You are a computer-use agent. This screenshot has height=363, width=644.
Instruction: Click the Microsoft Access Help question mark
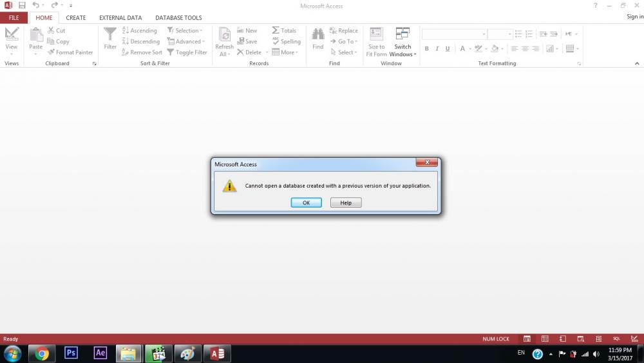pos(596,5)
